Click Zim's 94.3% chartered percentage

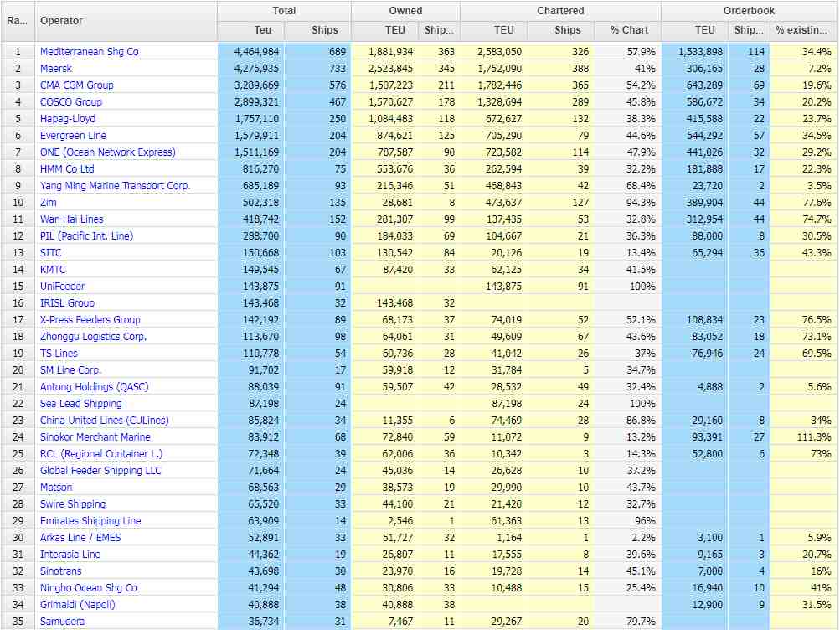[x=641, y=202]
